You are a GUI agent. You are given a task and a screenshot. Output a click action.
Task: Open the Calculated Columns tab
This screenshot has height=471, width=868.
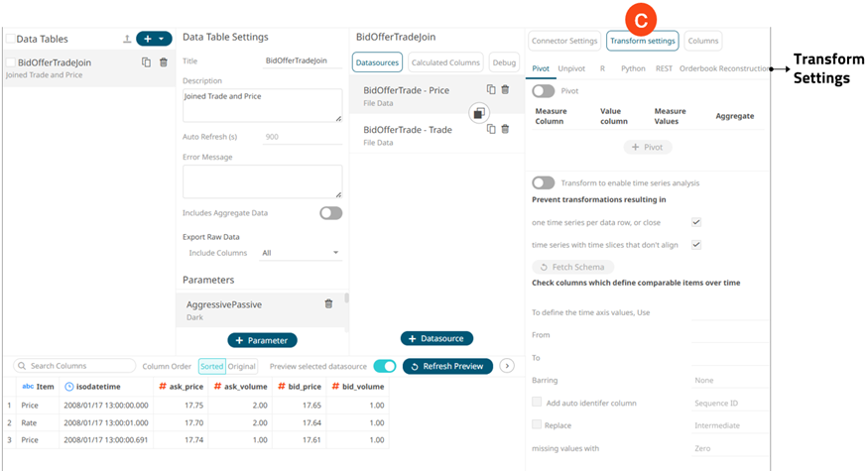coord(445,62)
